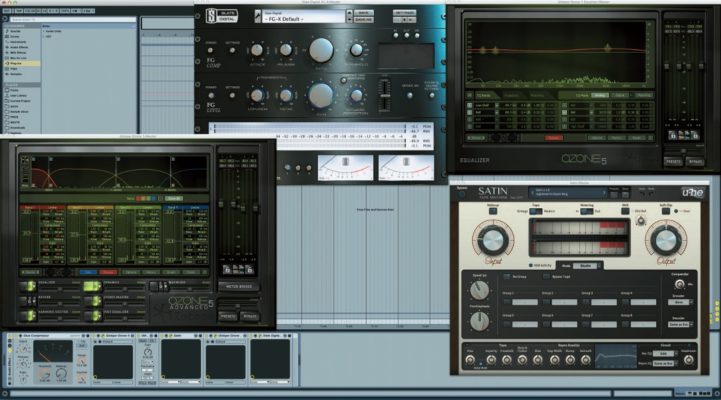Toggle the Makeup switch in Satin
The height and width of the screenshot is (400, 721).
492,211
